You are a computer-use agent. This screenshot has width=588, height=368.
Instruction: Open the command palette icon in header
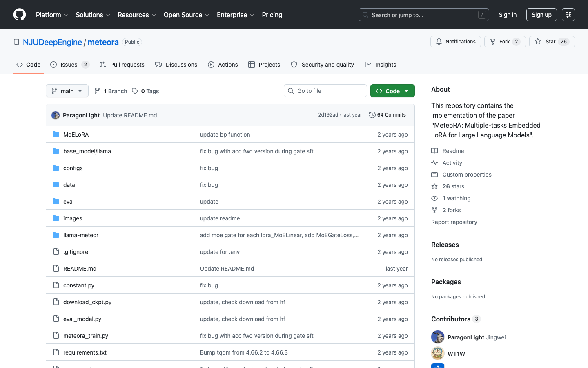pyautogui.click(x=568, y=15)
